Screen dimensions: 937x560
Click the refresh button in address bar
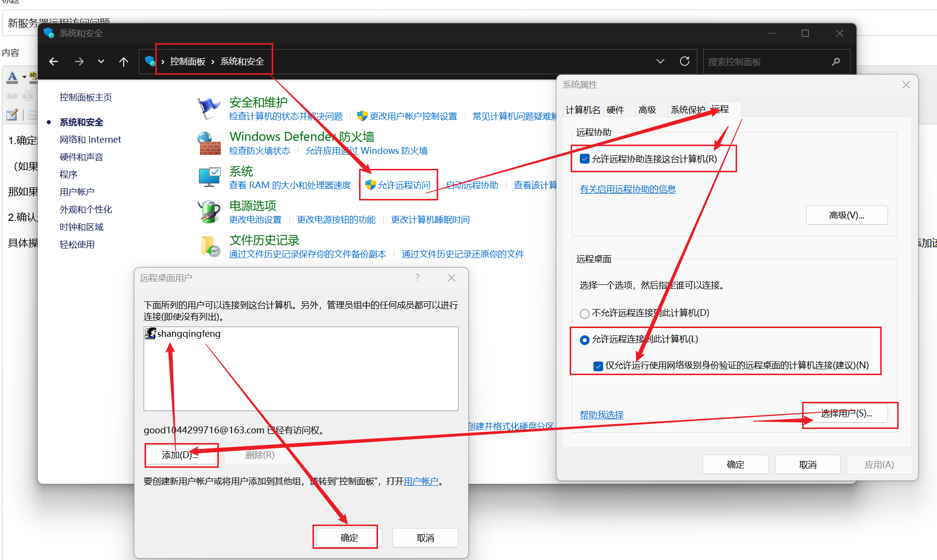tap(685, 62)
